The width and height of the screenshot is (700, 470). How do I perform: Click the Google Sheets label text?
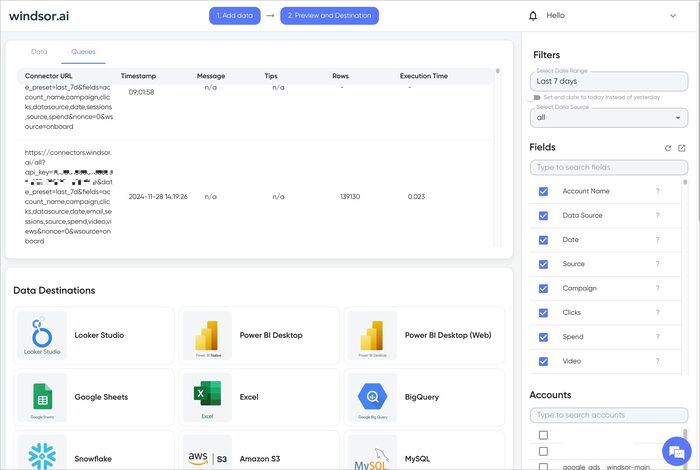[101, 397]
